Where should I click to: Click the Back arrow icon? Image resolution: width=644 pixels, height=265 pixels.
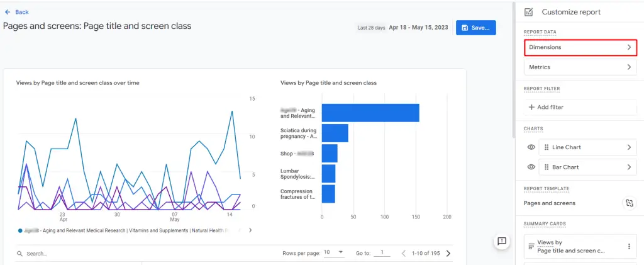(x=7, y=12)
